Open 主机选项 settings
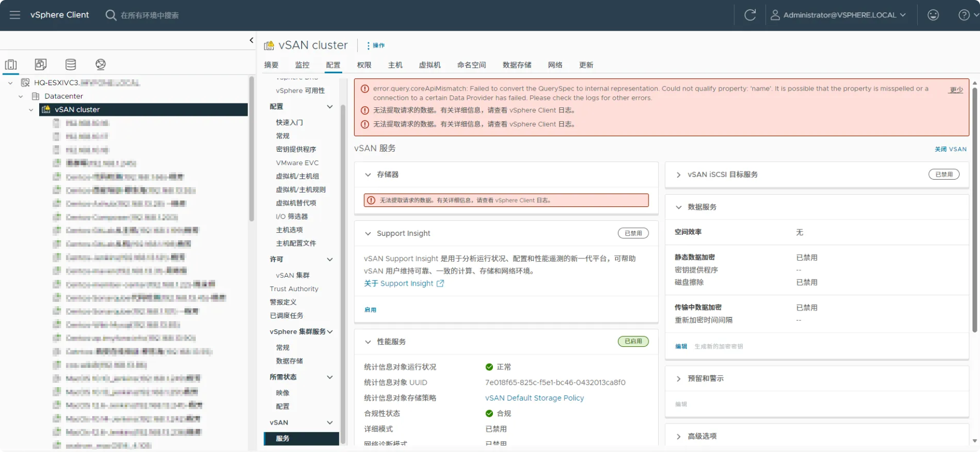Viewport: 980px width, 452px height. tap(290, 229)
